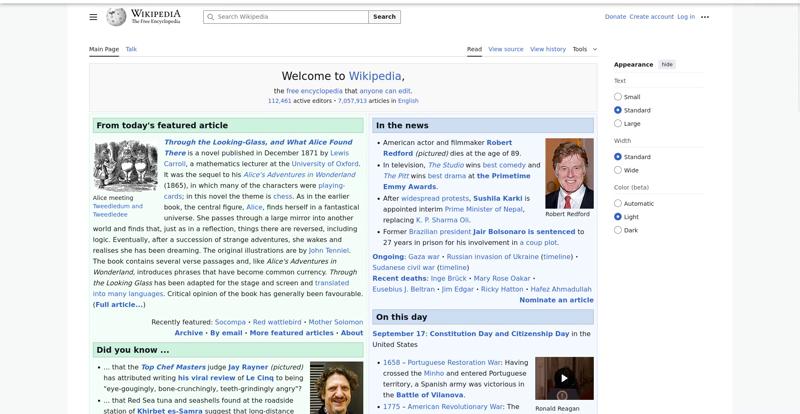Click the Wikipedia globe logo
The width and height of the screenshot is (800, 414).
(x=116, y=17)
